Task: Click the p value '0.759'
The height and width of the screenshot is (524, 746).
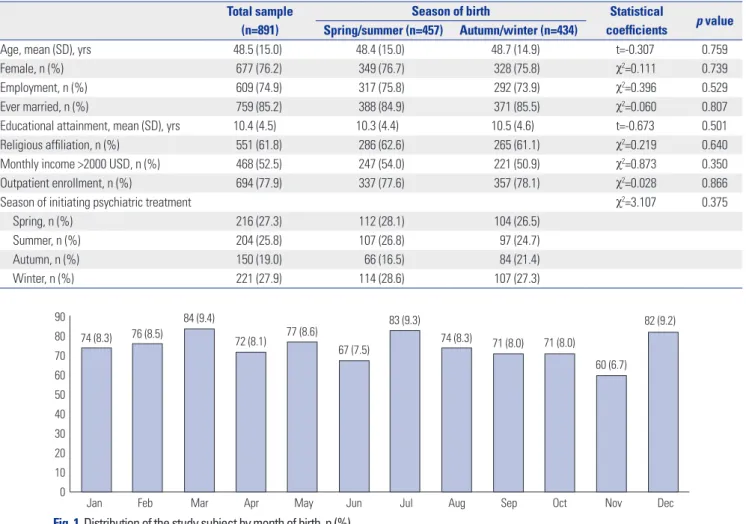Action: pyautogui.click(x=714, y=49)
